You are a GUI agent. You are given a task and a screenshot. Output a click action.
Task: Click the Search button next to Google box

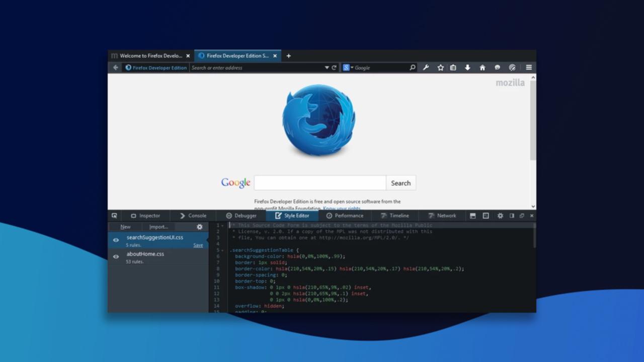400,183
